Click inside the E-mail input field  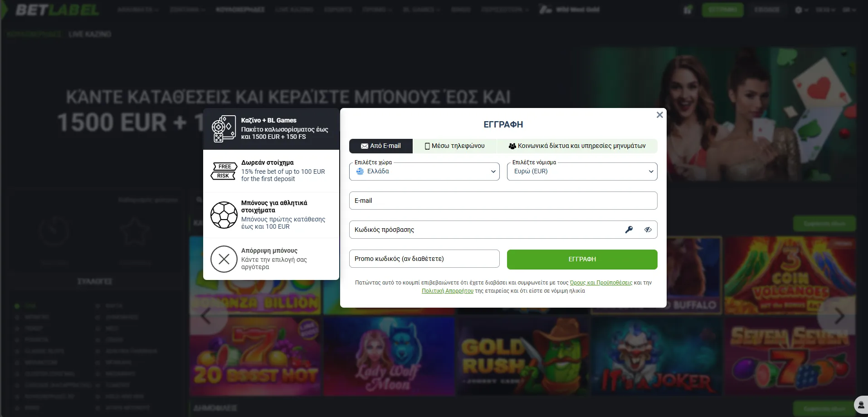pos(503,200)
